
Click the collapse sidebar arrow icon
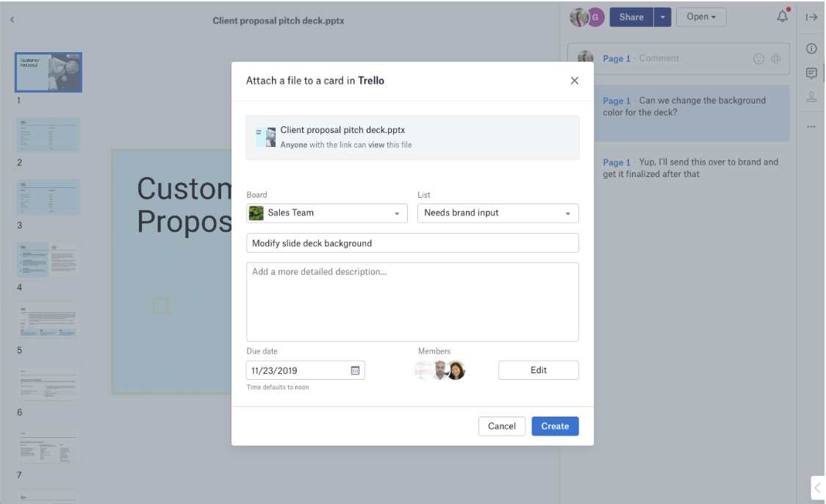coord(812,17)
